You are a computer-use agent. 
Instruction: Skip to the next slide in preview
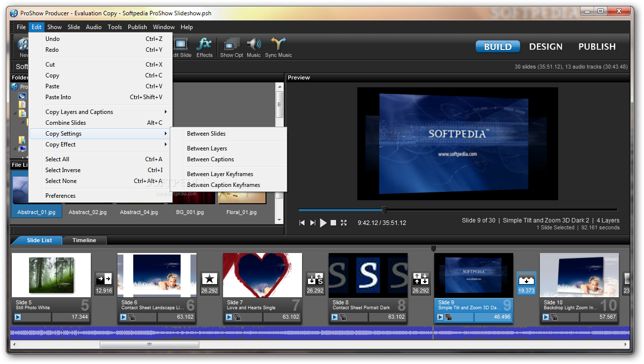coord(313,223)
